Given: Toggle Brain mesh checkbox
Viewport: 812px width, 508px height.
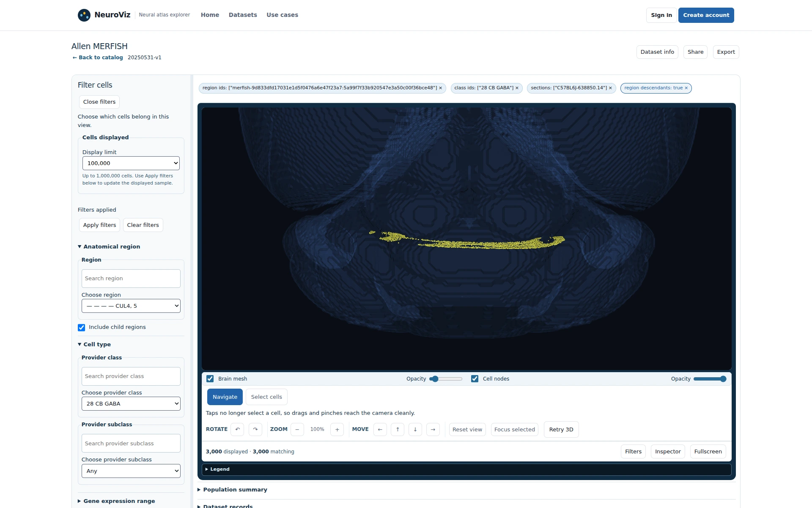Looking at the screenshot, I should tap(210, 379).
